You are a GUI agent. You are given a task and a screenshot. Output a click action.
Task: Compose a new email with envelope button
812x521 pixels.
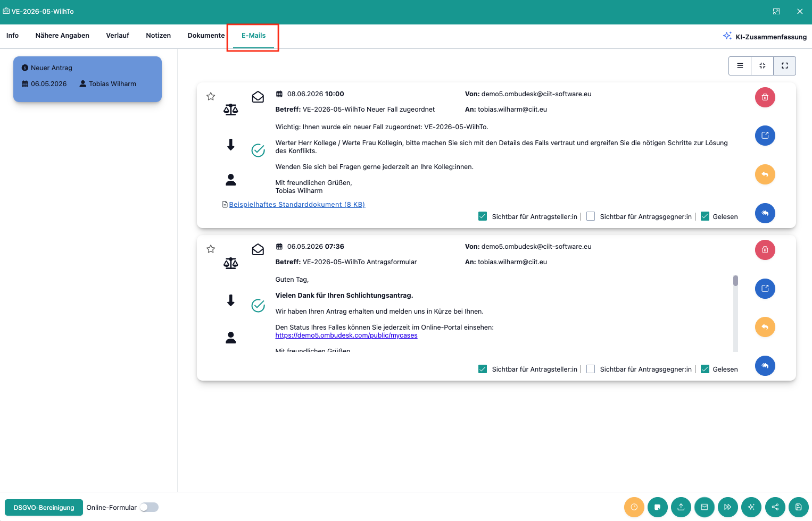[704, 507]
